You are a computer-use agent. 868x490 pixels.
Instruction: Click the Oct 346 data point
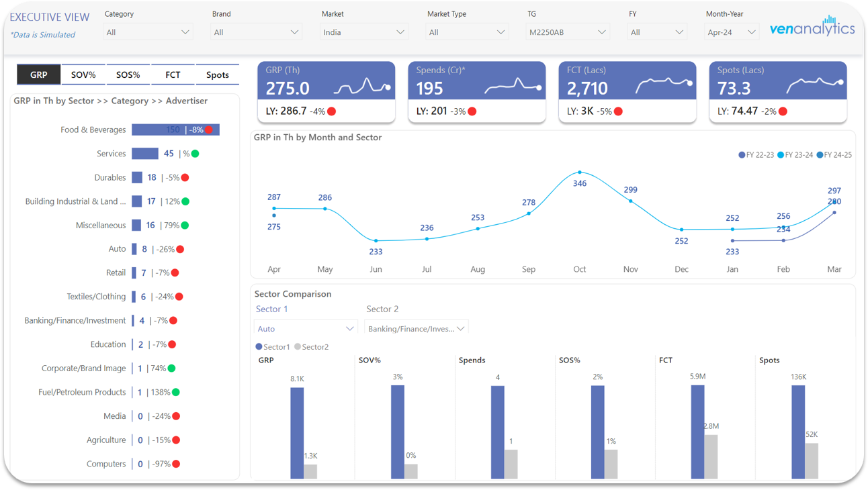point(580,173)
